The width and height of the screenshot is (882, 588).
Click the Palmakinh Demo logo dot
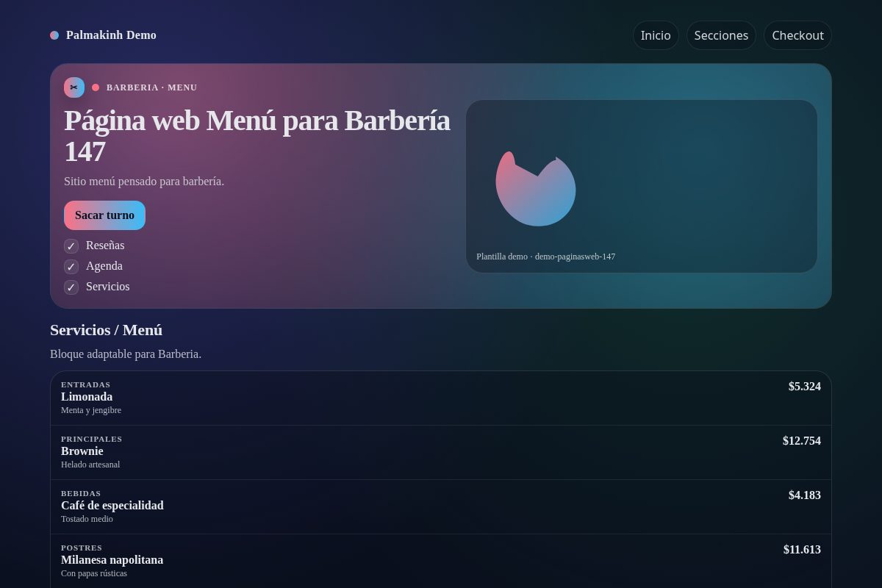click(x=54, y=35)
